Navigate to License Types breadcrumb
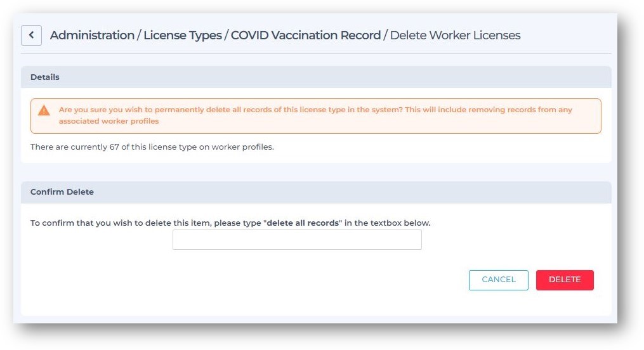 click(182, 36)
